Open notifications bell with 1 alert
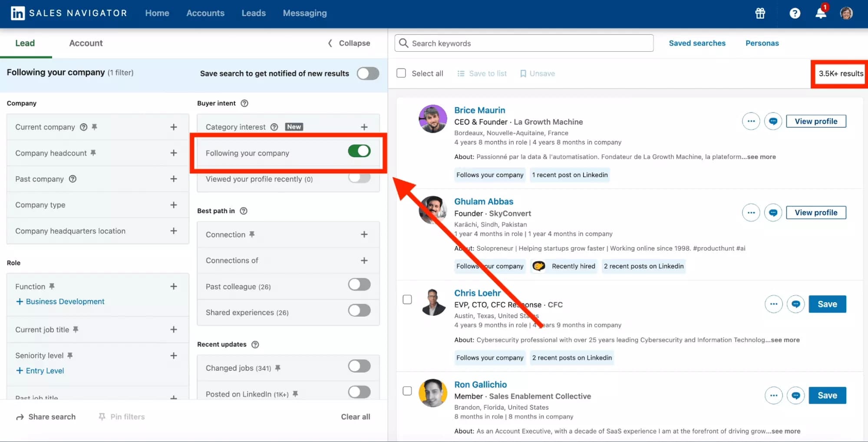 (820, 13)
